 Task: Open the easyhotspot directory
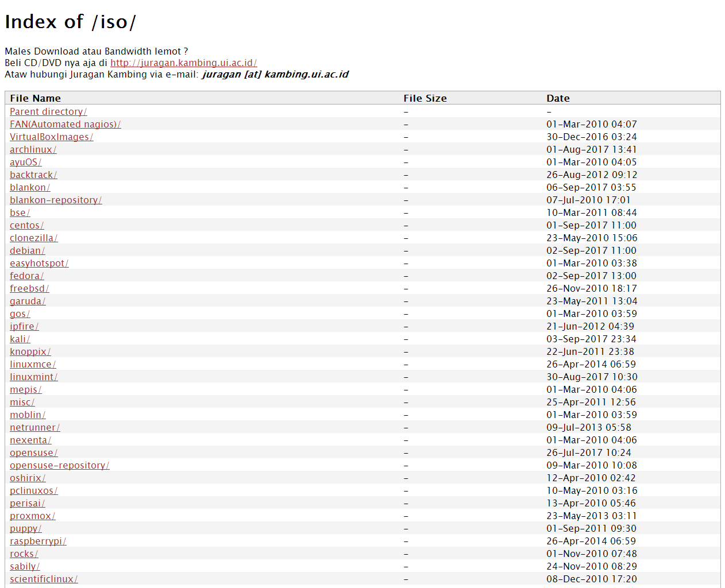tap(39, 263)
